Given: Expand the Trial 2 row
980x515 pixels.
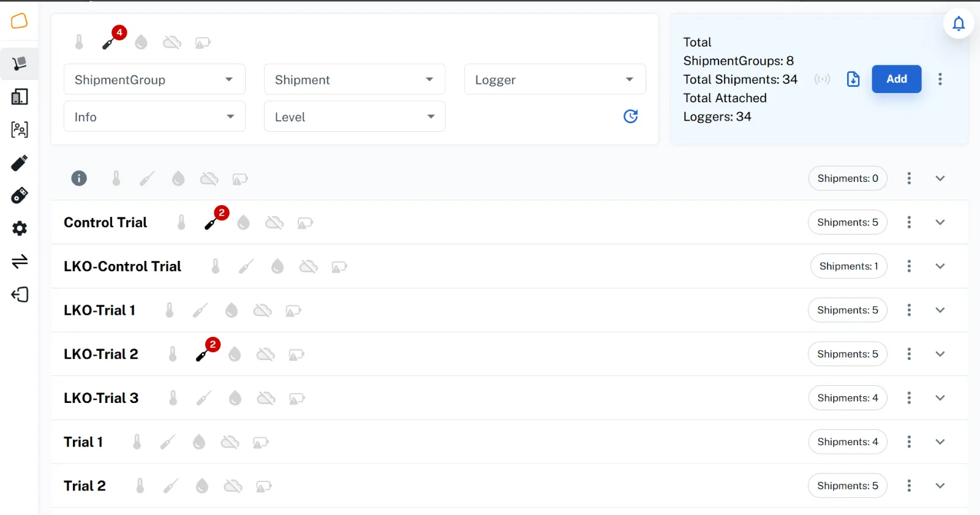Looking at the screenshot, I should click(940, 486).
